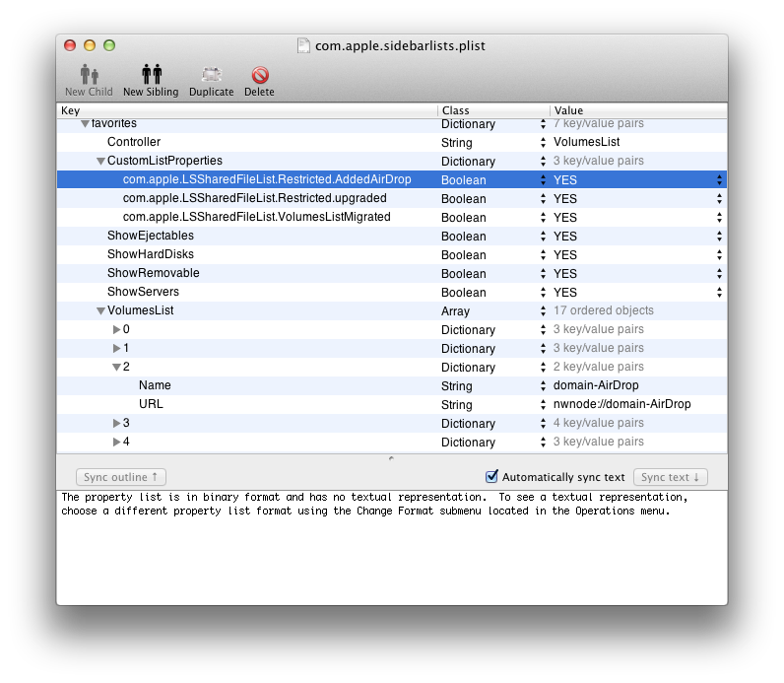Select the com.apple.LSSharedFileList.Restricted.upgraded key
This screenshot has width=784, height=683.
coord(254,198)
